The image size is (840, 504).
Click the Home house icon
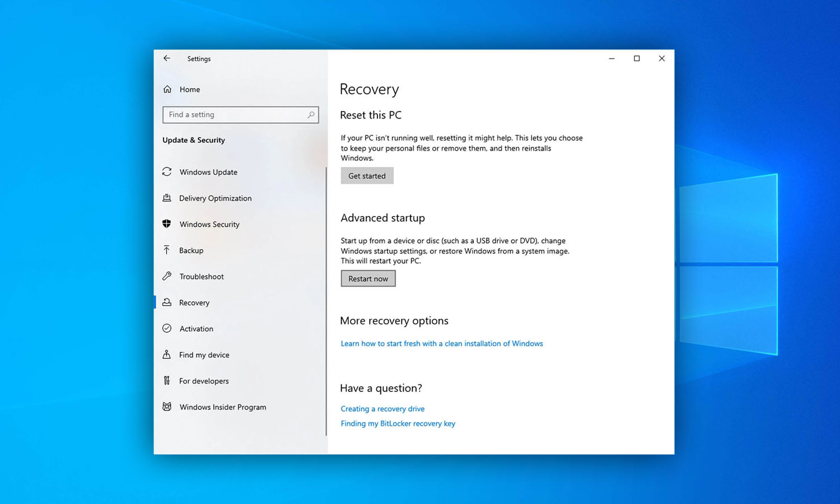coord(167,89)
